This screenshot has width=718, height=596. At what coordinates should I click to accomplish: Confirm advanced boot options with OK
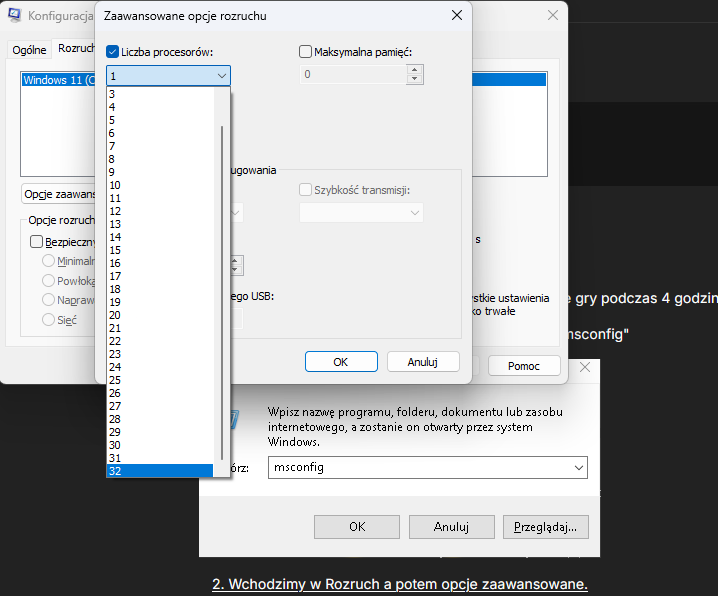(x=341, y=362)
